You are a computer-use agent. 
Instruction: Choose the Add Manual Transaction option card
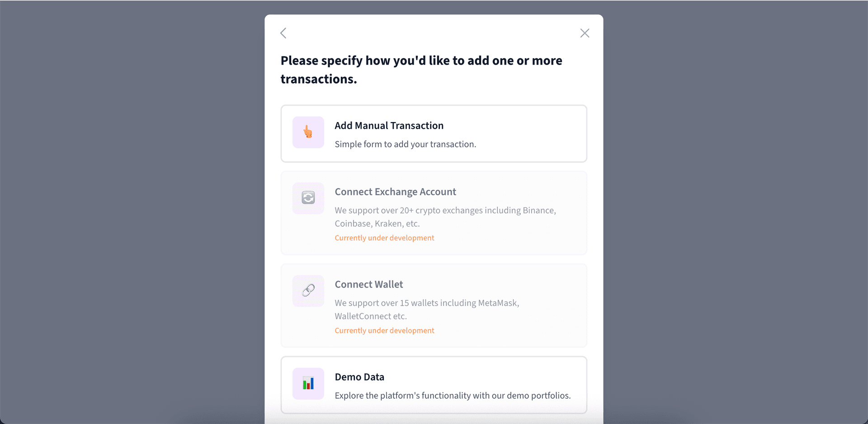(434, 133)
